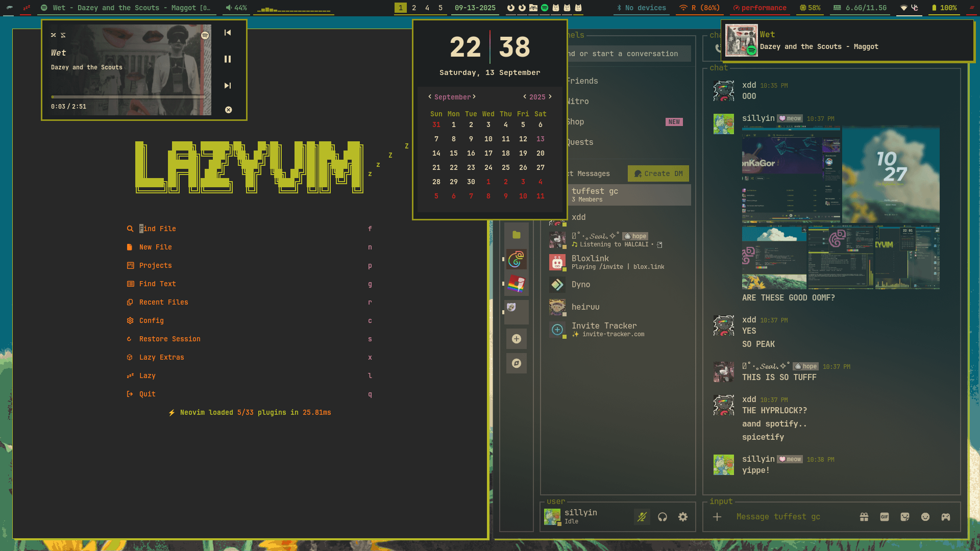Click the Add a Server plus icon
The height and width of the screenshot is (551, 980).
click(517, 339)
